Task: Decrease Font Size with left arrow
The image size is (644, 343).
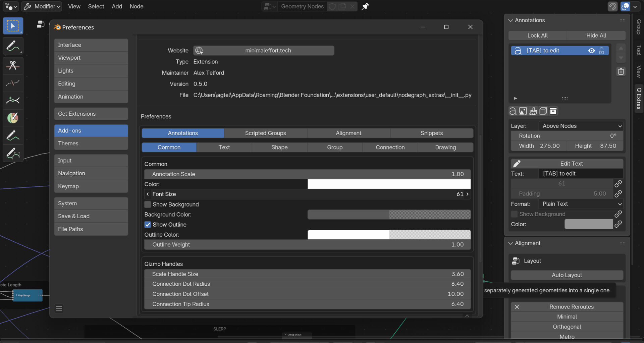Action: [x=148, y=194]
